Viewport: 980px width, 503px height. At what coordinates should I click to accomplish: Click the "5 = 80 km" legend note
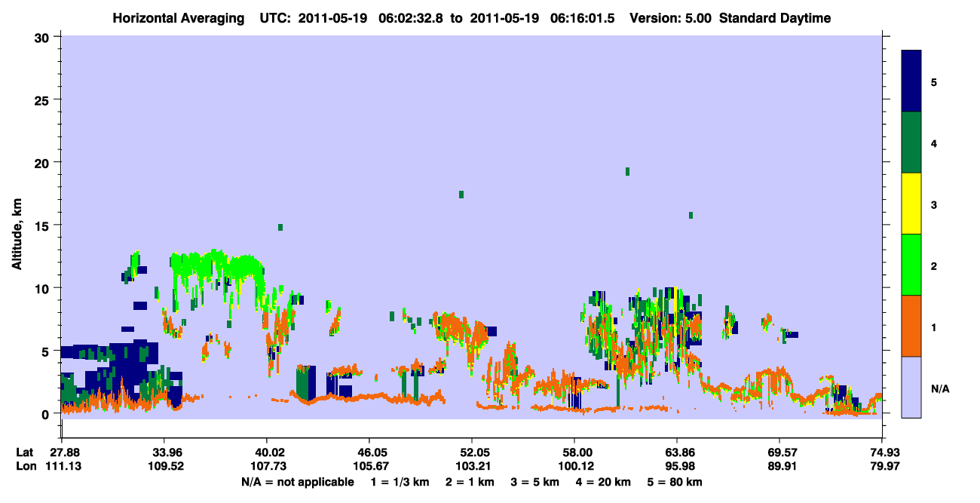(675, 482)
